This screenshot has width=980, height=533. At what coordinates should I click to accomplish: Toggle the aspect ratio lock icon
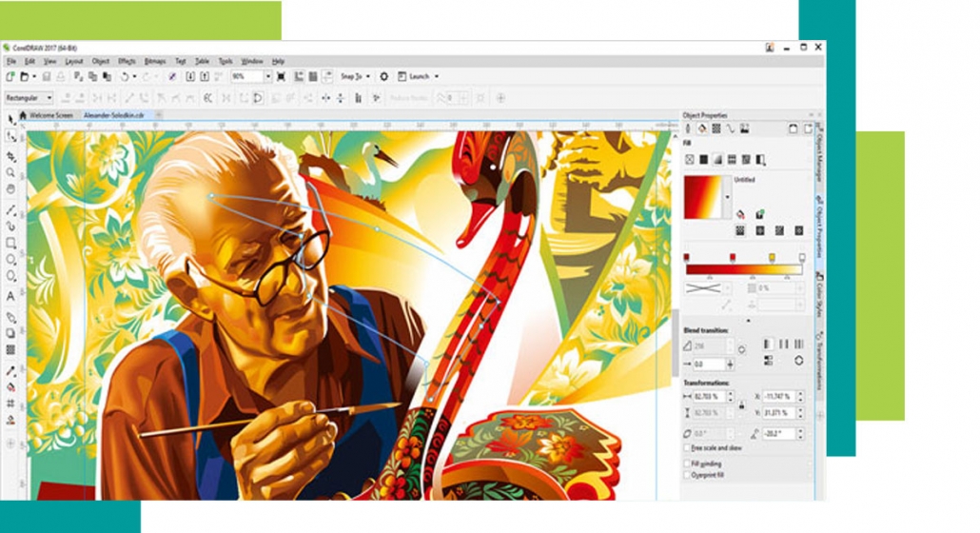[742, 405]
